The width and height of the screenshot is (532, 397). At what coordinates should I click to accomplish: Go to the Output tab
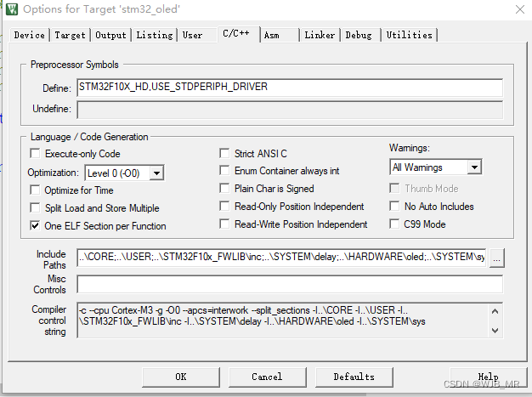click(x=110, y=35)
